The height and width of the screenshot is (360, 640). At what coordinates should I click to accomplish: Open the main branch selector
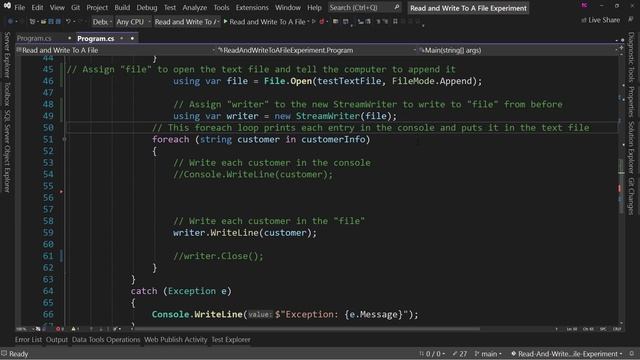tap(488, 354)
